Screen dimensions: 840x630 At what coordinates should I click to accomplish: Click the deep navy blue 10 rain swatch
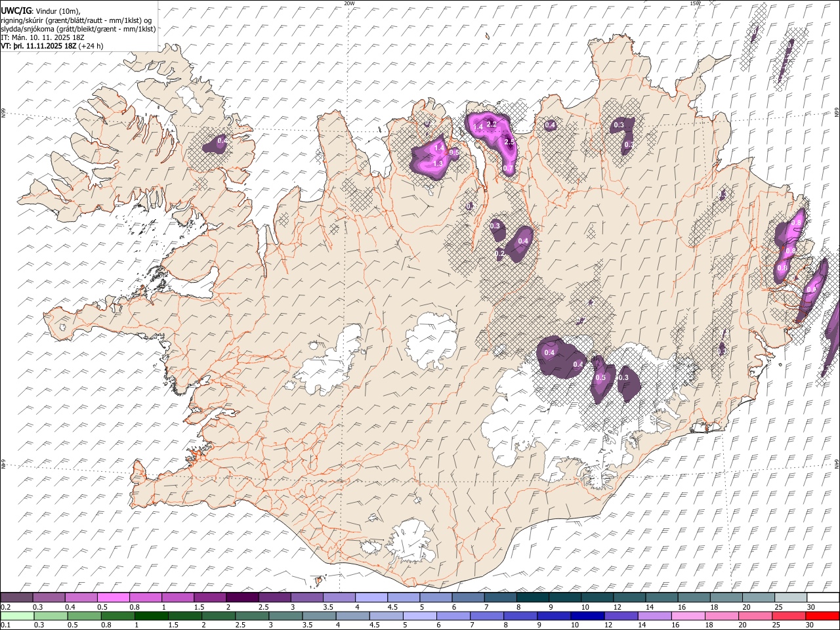click(587, 616)
